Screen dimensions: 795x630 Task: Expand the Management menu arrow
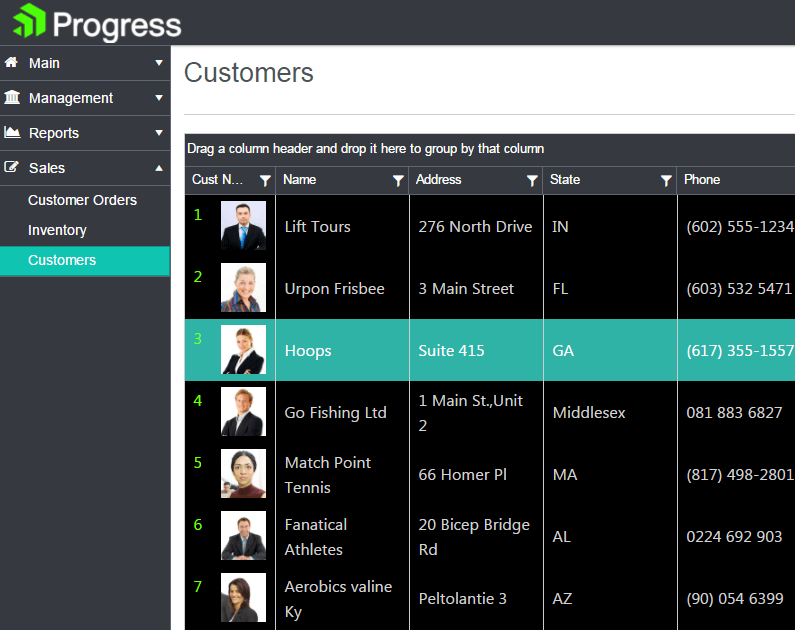[159, 98]
